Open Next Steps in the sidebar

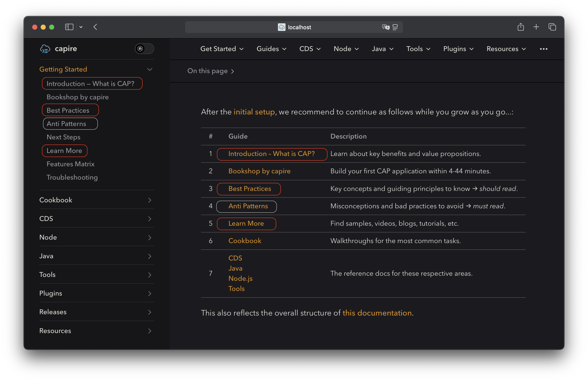coord(64,137)
